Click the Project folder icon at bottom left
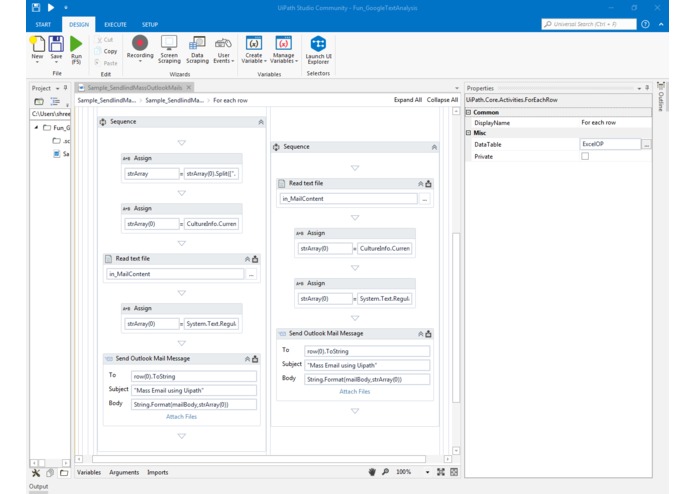Viewport: 695px width, 494px height. point(64,473)
